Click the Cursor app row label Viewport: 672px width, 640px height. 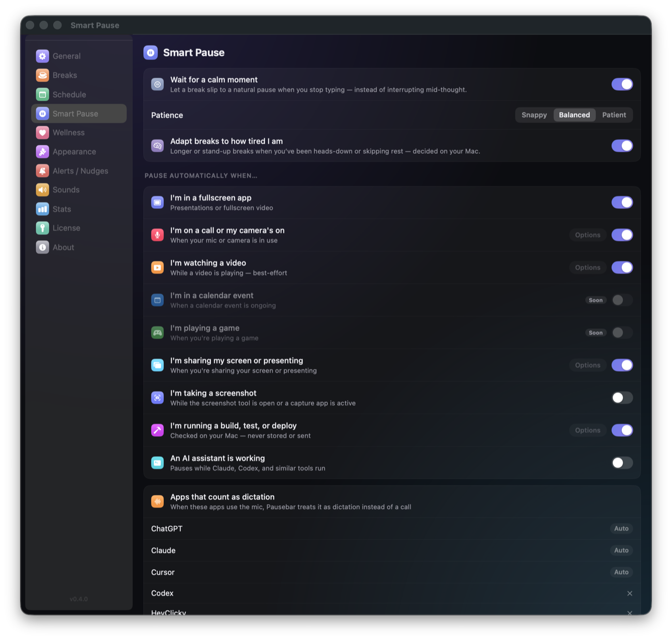[163, 572]
